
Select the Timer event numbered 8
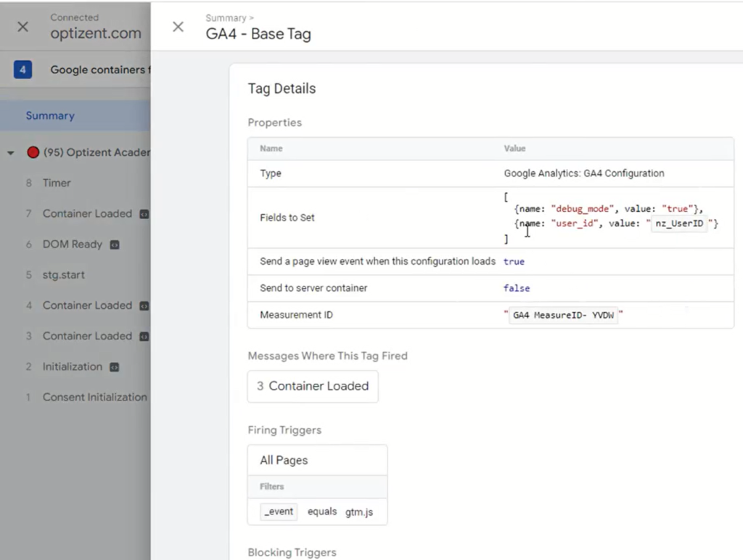click(x=57, y=183)
